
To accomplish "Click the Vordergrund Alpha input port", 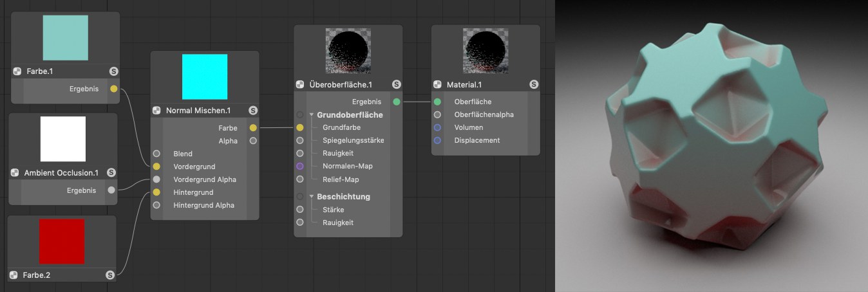I will (x=156, y=179).
